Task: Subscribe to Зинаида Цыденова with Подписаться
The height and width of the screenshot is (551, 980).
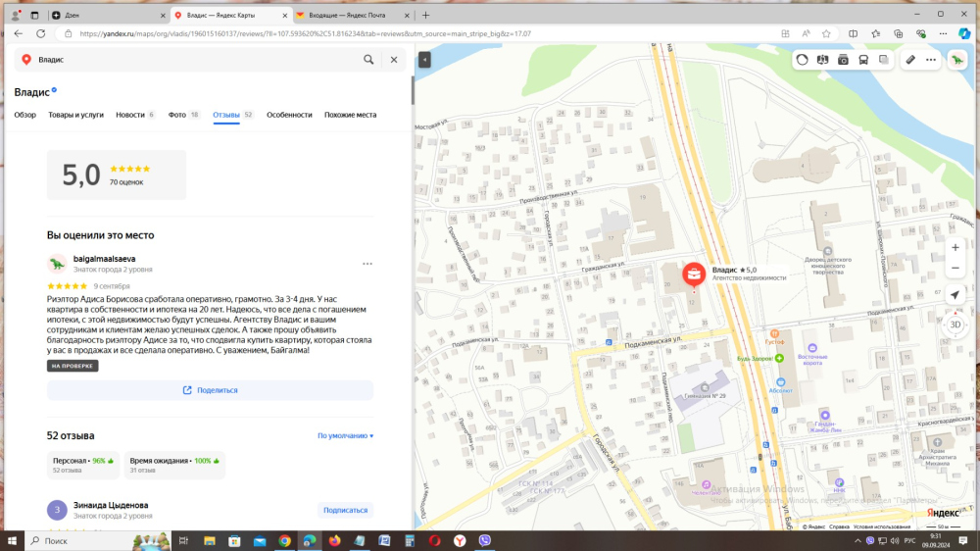Action: [x=345, y=511]
